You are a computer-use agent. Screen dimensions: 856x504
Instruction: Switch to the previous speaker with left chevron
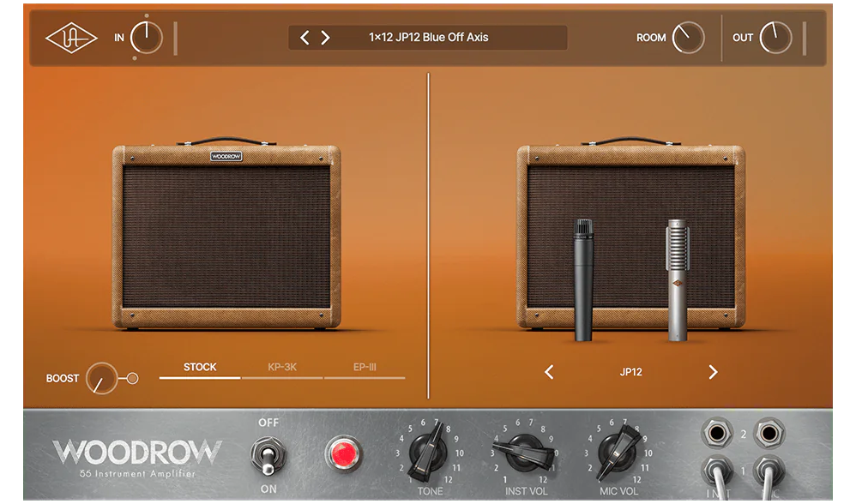[549, 372]
